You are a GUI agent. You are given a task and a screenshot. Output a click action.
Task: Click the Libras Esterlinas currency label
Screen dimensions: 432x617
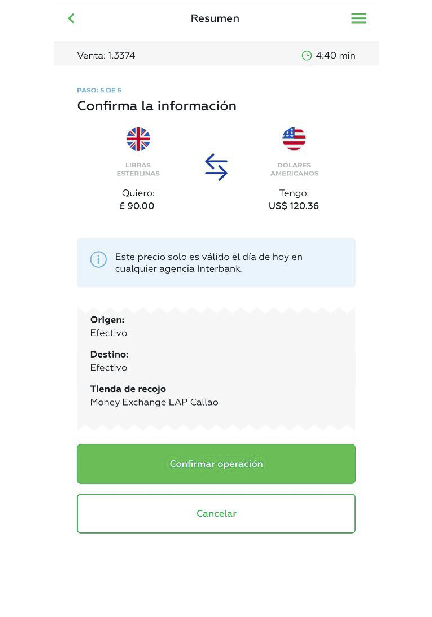point(138,169)
